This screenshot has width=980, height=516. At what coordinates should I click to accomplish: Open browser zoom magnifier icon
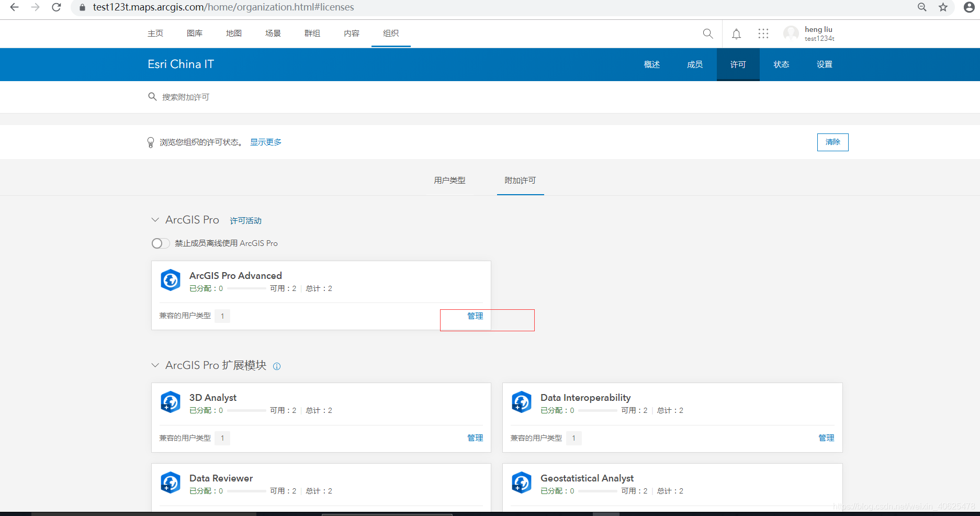[922, 7]
